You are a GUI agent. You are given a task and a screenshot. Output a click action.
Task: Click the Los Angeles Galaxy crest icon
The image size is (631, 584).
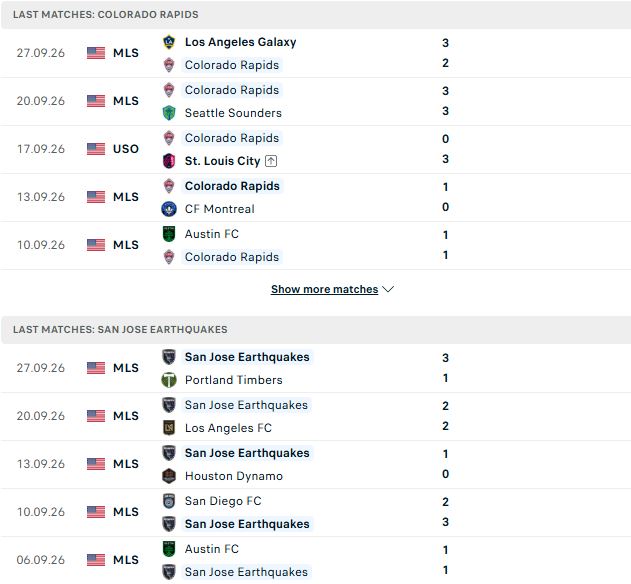click(169, 42)
